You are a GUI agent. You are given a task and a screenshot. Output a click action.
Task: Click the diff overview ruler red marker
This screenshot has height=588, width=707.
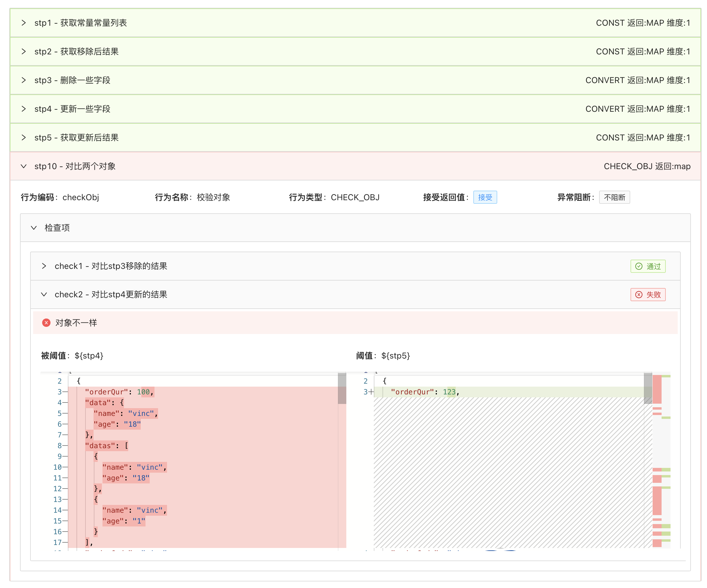coord(657,389)
